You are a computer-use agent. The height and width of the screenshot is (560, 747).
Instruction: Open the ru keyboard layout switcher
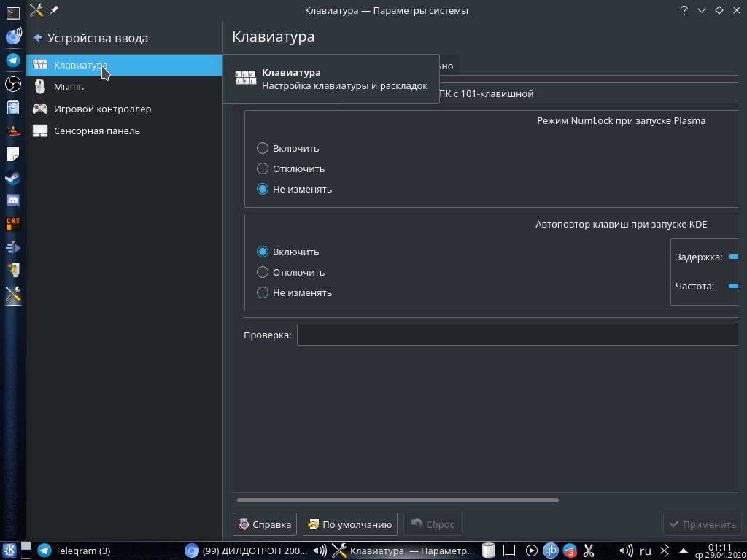645,551
